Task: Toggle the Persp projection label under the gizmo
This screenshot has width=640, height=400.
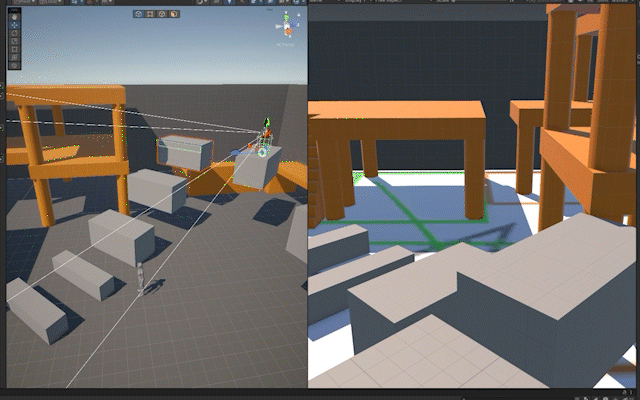Action: click(x=285, y=45)
